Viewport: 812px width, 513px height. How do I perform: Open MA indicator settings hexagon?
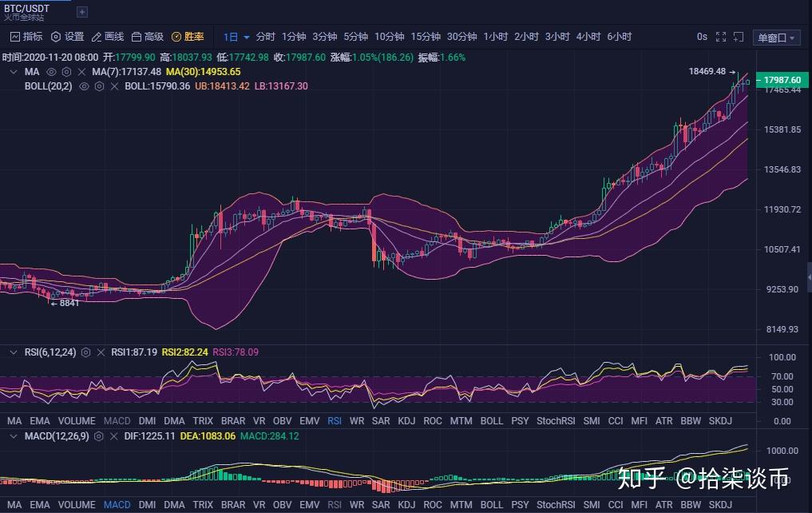point(67,72)
